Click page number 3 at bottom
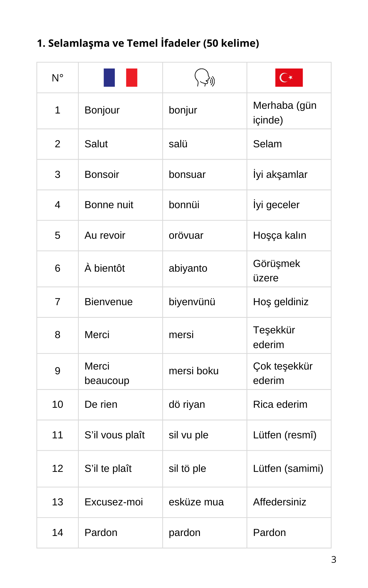Image resolution: width=368 pixels, height=588 pixels. click(x=334, y=559)
